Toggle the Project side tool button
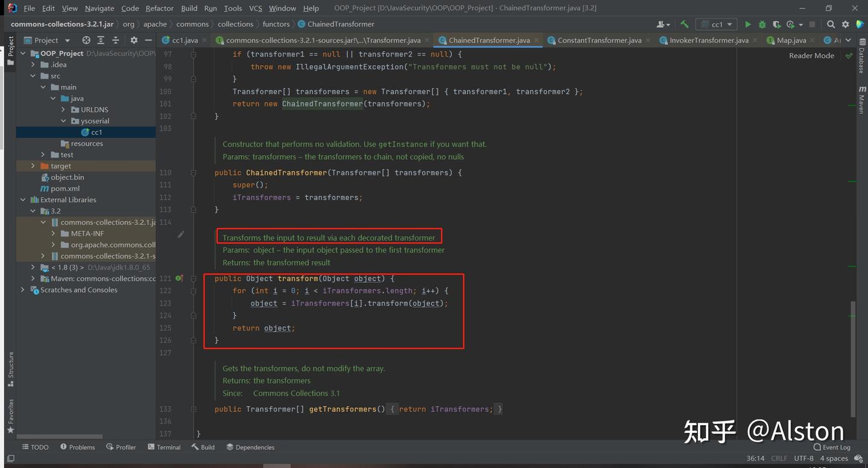 point(10,51)
